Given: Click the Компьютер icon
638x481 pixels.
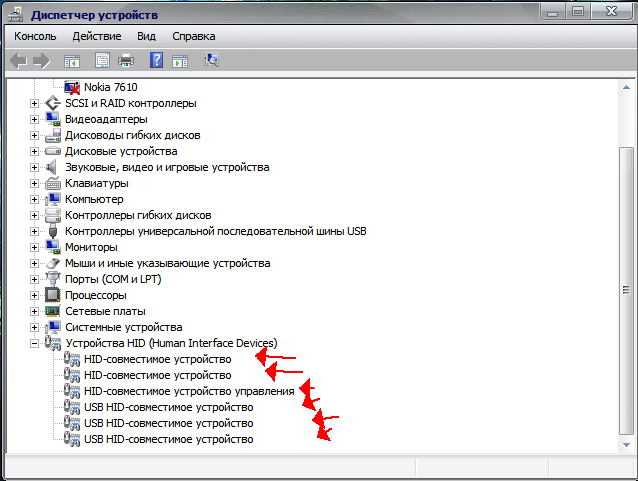Looking at the screenshot, I should tap(53, 199).
